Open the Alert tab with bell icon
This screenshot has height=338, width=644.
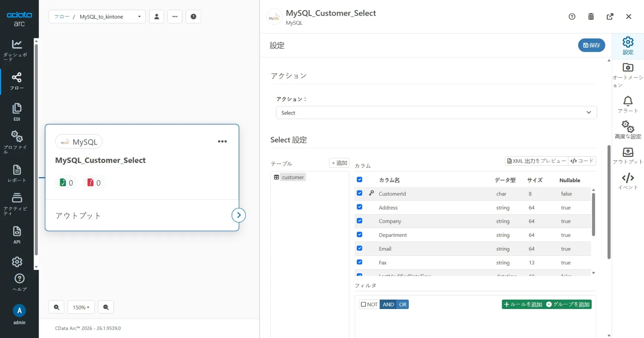(628, 104)
